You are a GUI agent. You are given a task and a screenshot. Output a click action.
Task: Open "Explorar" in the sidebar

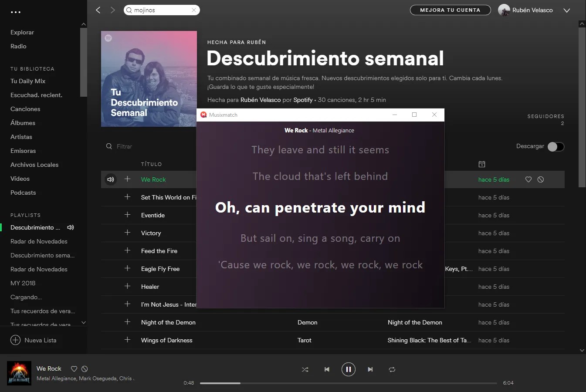pos(22,32)
